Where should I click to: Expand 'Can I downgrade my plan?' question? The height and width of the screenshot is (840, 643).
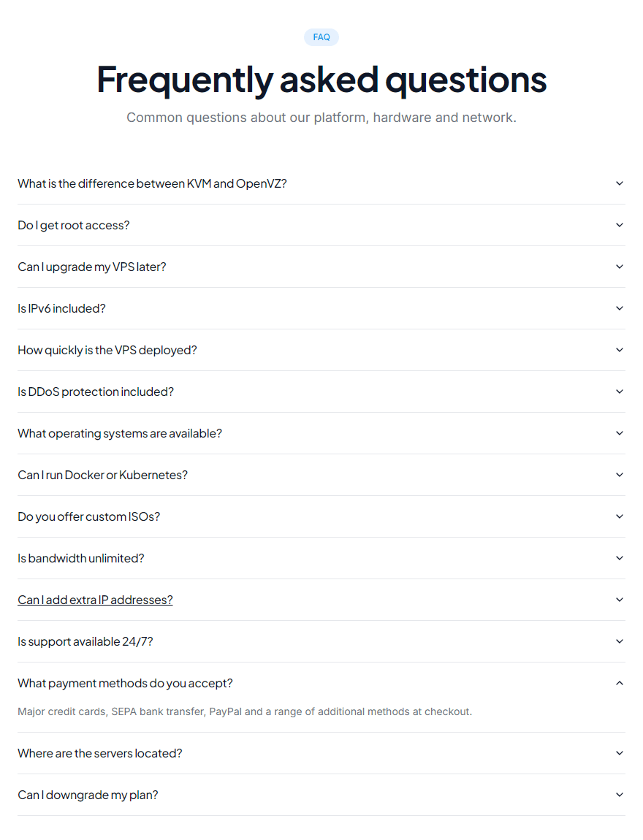321,795
